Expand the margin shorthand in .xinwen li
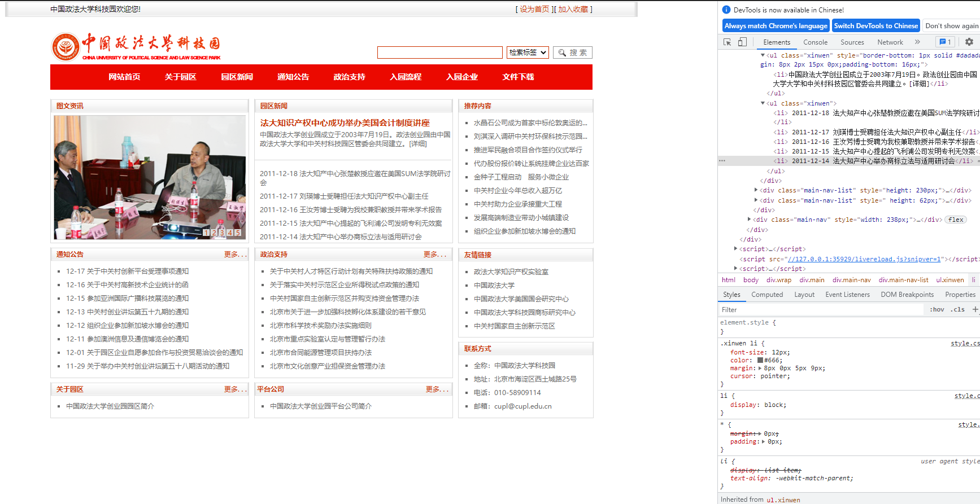 [x=760, y=368]
